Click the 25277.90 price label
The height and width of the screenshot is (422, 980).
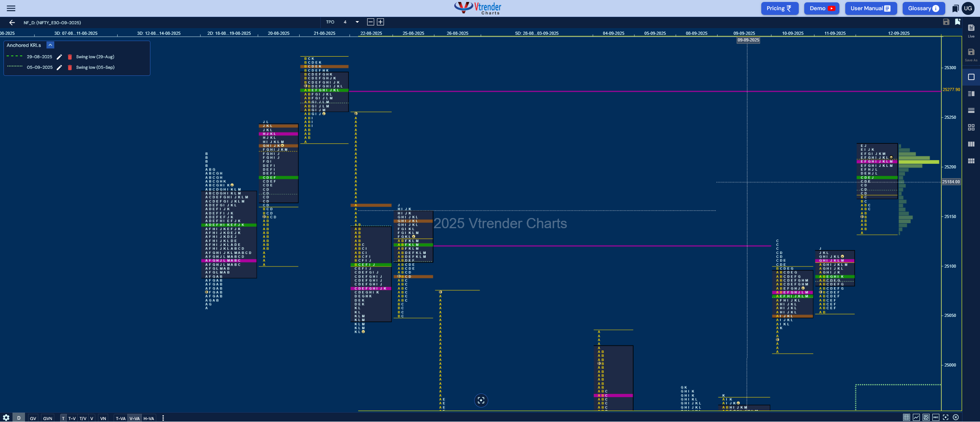[x=951, y=89]
